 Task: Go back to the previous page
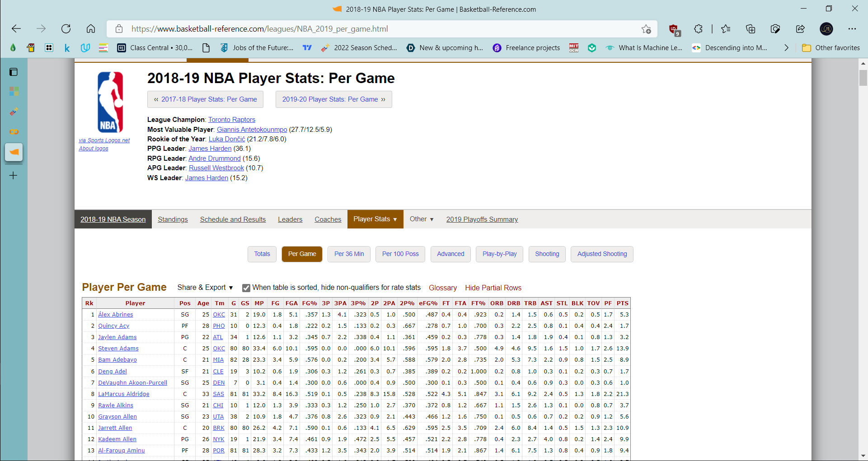coord(16,29)
